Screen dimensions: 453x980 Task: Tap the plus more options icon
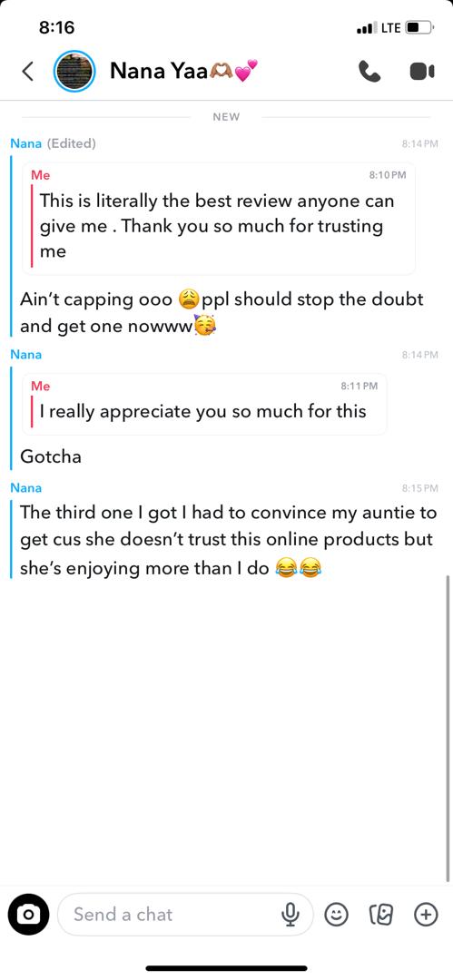click(426, 915)
